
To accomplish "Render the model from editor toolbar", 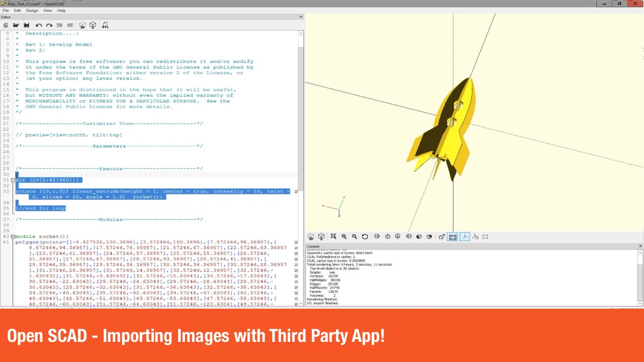I will [93, 25].
